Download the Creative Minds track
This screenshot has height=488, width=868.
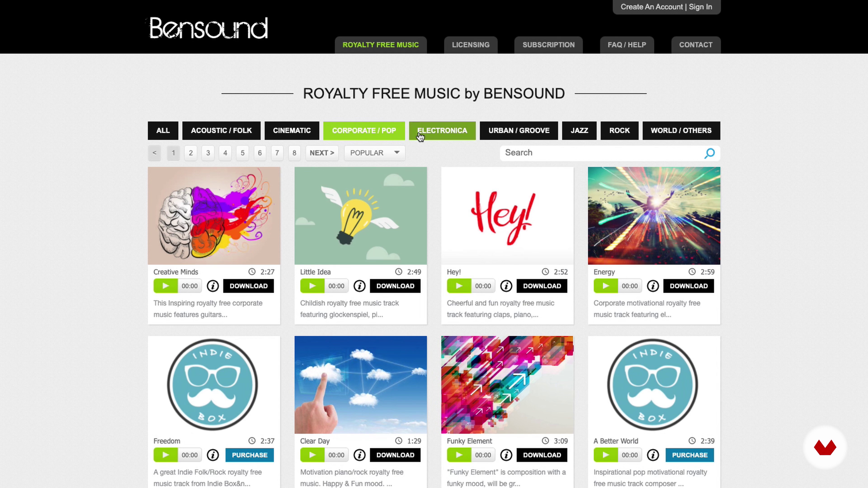click(248, 286)
